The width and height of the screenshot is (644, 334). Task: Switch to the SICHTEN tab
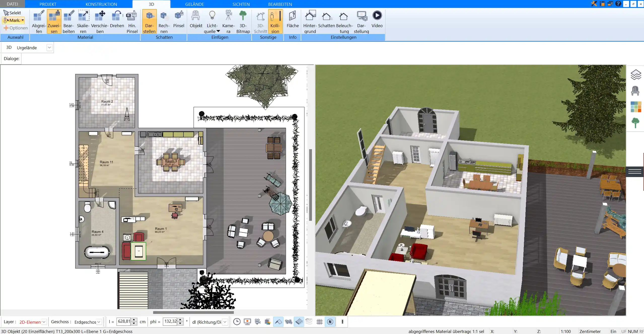pos(241,4)
